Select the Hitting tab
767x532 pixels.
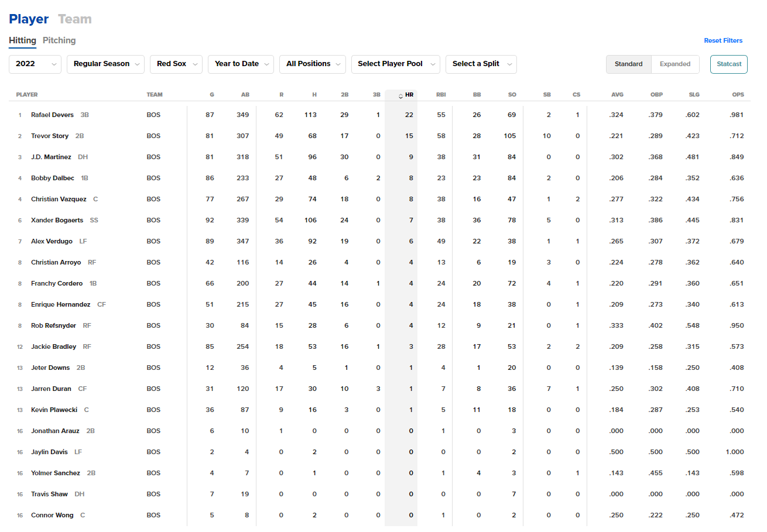tap(22, 40)
